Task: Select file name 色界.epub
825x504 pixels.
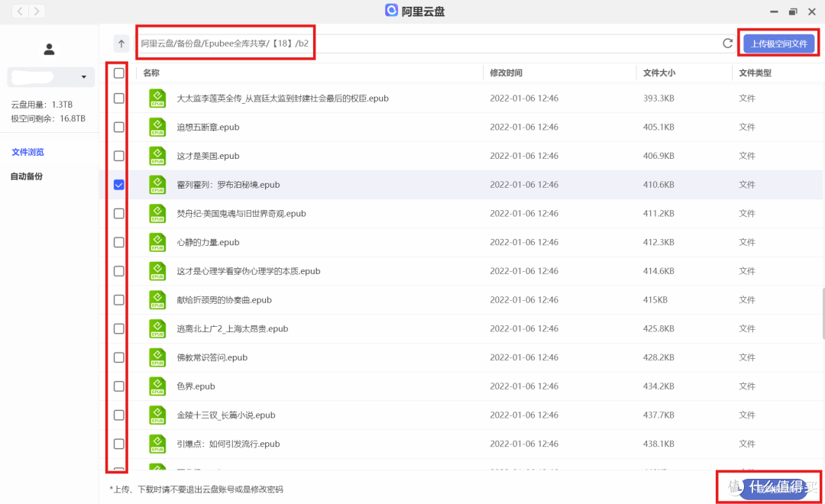Action: point(196,386)
